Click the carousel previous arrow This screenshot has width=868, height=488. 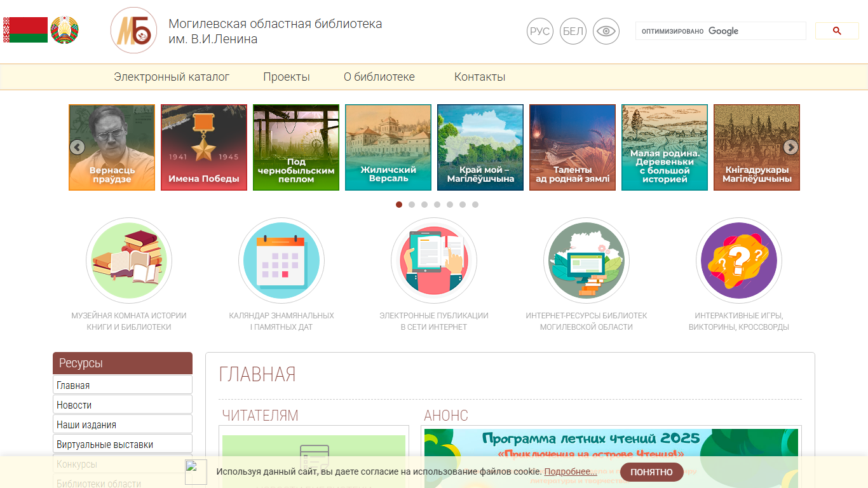(x=77, y=147)
